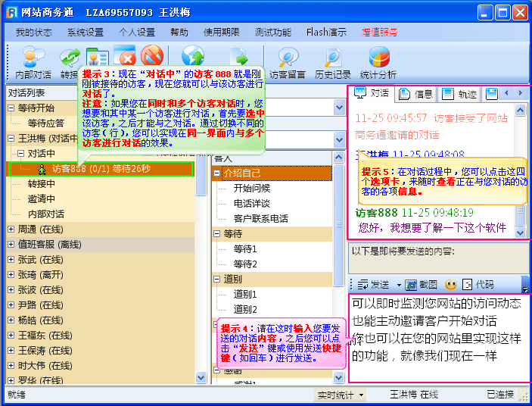Collapse the 等待开始 tree node

coord(11,108)
